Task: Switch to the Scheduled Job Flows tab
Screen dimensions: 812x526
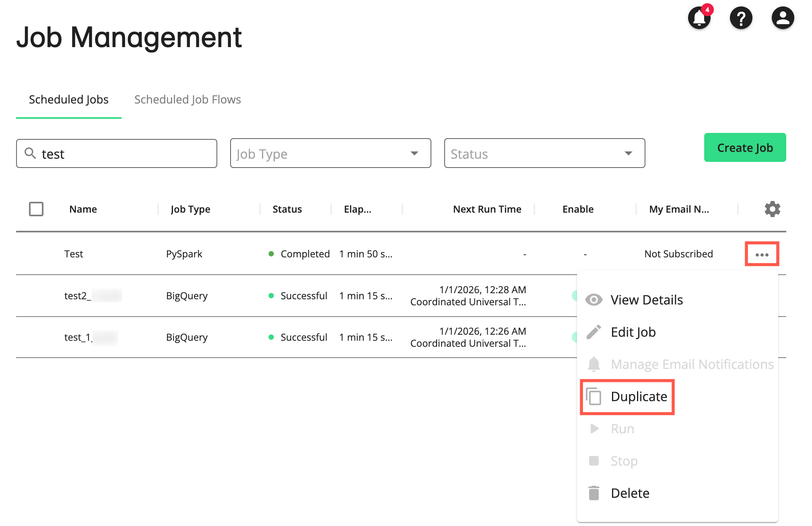Action: coord(188,99)
